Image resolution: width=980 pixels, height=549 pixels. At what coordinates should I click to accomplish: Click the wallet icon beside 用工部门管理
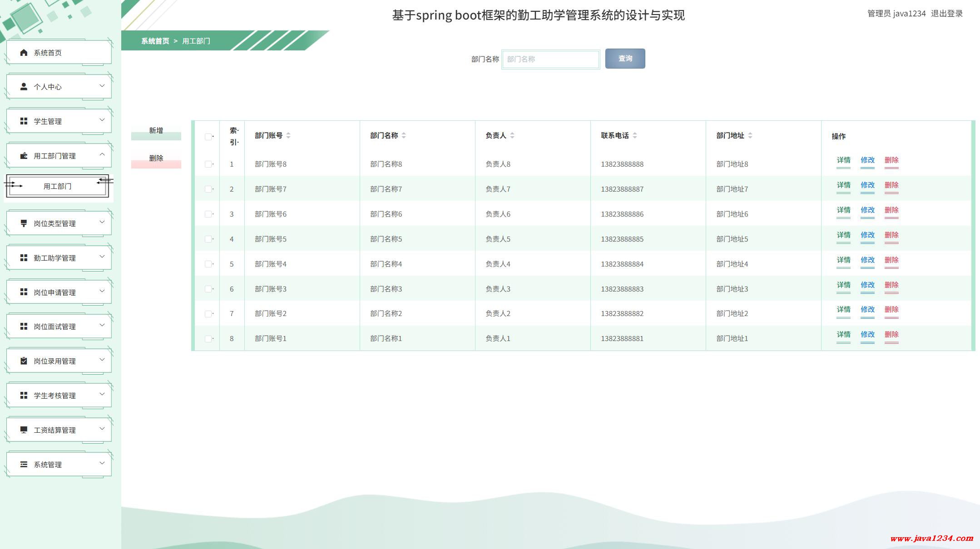(24, 156)
